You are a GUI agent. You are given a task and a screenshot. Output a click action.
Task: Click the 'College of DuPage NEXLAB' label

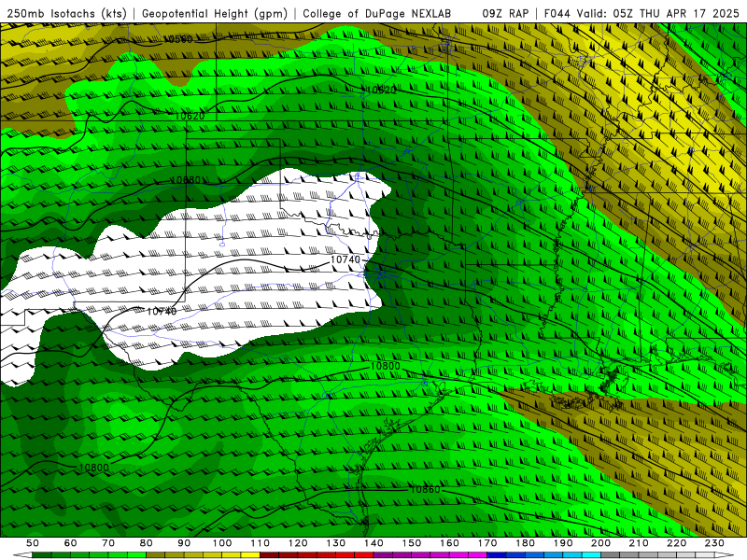(377, 13)
